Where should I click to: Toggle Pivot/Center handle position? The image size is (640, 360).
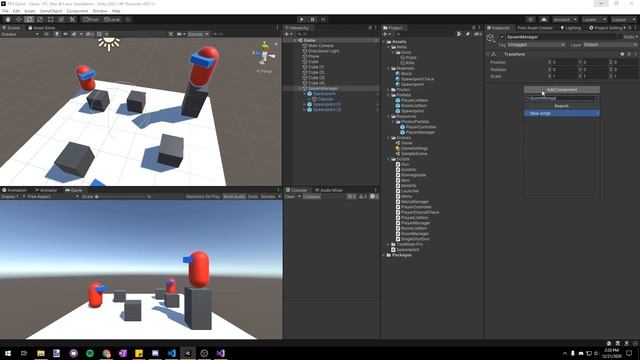91,19
